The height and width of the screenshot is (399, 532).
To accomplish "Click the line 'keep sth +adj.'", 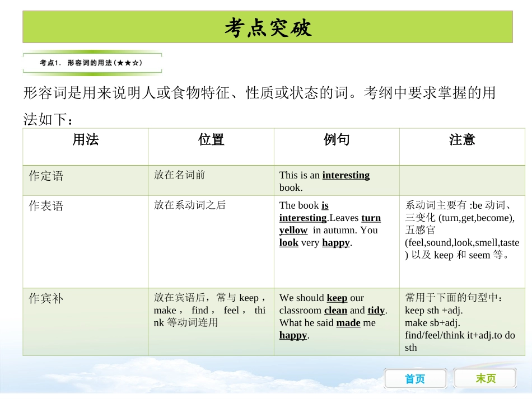I will point(433,310).
